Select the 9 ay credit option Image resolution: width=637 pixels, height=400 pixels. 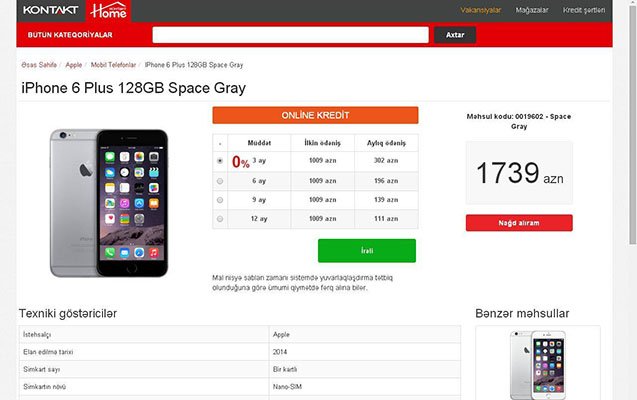[220, 200]
